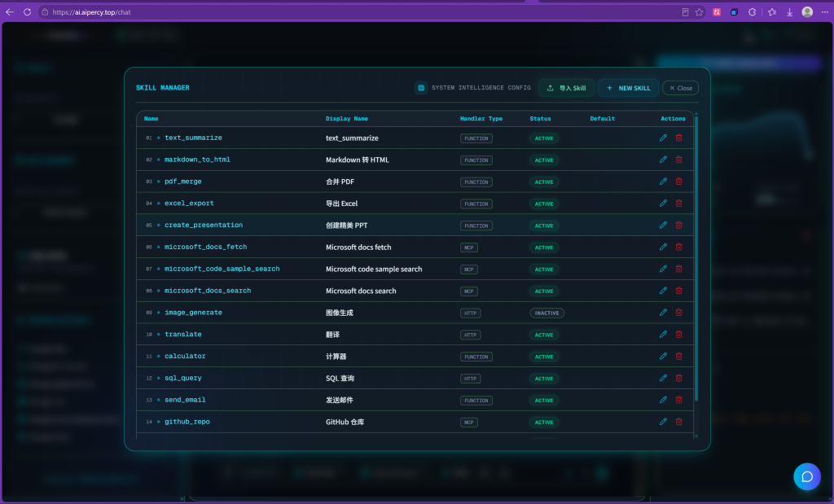This screenshot has width=834, height=504.
Task: Click the INACTIVE status badge of image_generate
Action: coord(546,313)
